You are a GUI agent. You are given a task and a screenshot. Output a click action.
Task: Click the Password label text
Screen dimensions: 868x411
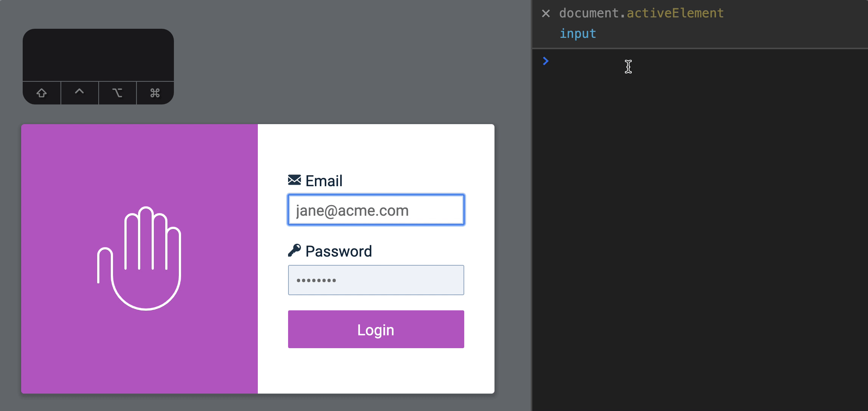338,251
